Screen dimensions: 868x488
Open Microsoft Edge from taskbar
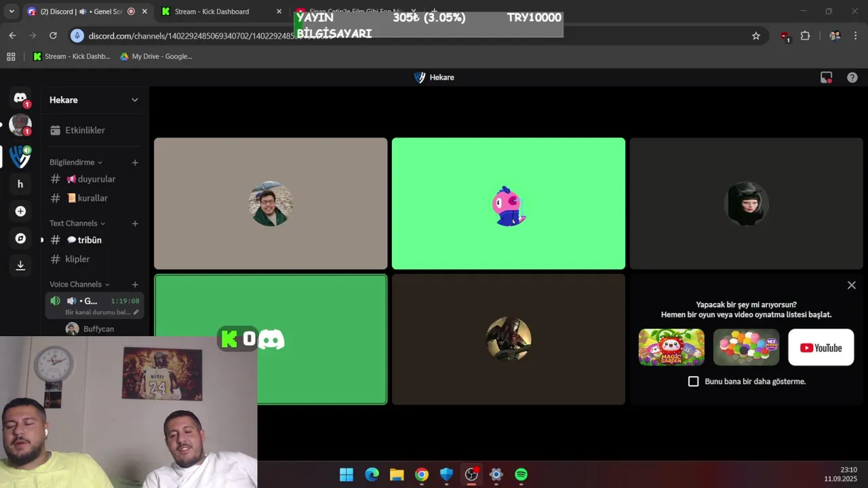(x=372, y=474)
